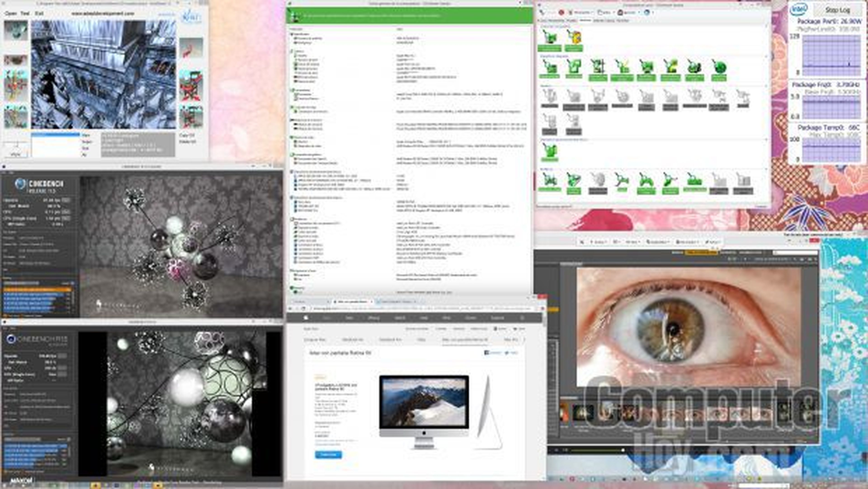Click the Apple logo in the site navigation
Viewport: 868px width, 489px height.
pos(306,318)
